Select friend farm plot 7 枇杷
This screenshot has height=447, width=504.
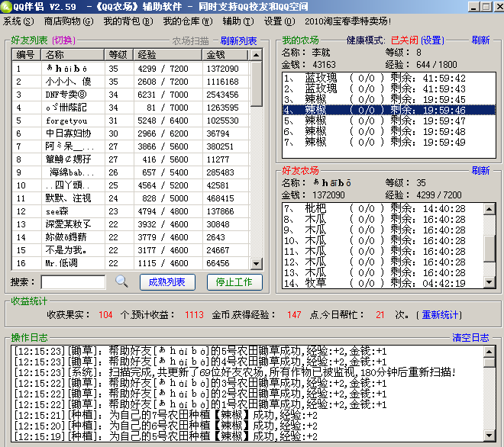click(383, 209)
